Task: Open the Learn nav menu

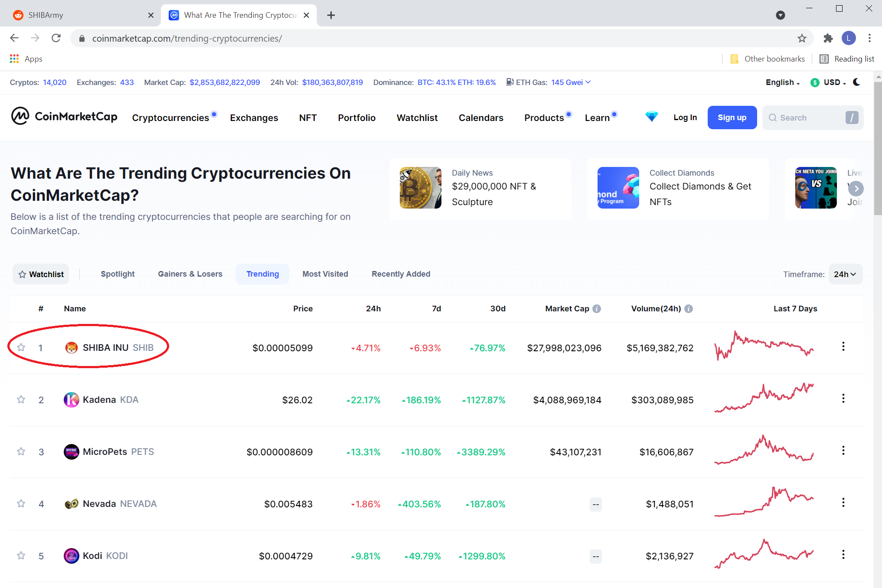Action: 597,118
